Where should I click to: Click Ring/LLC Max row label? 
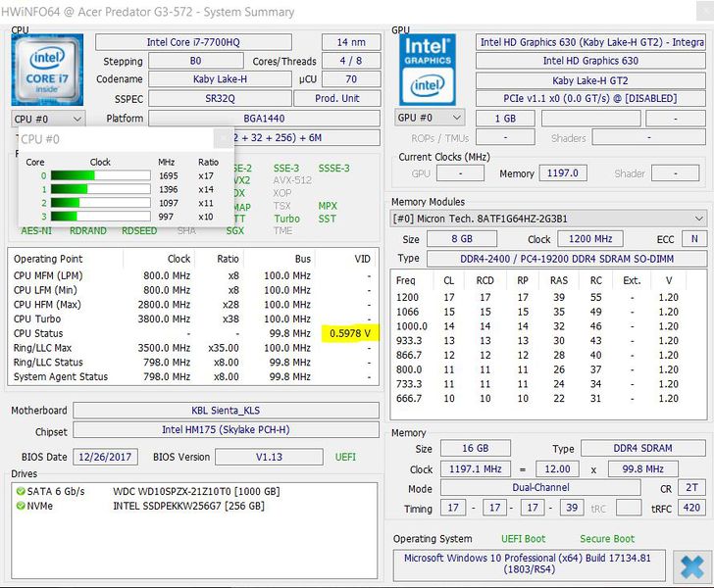coord(42,348)
